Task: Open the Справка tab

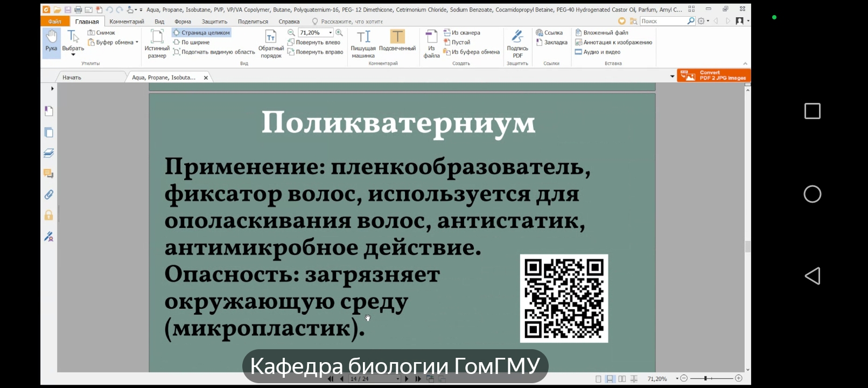Action: 289,22
